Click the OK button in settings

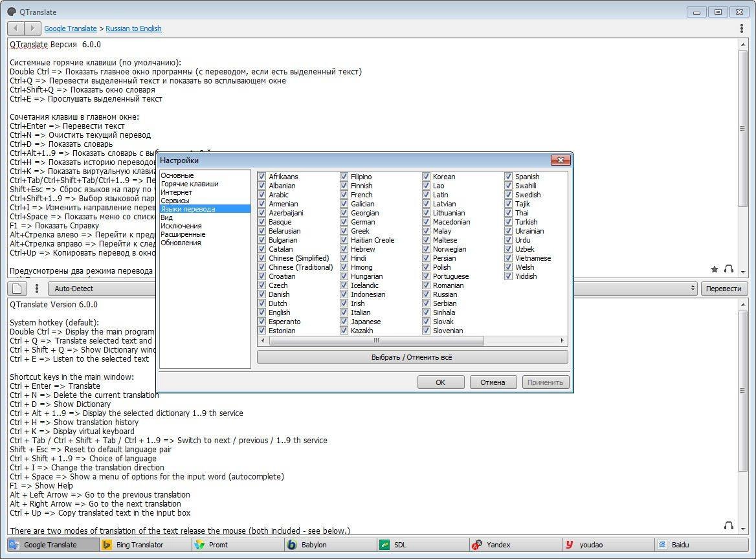click(441, 382)
